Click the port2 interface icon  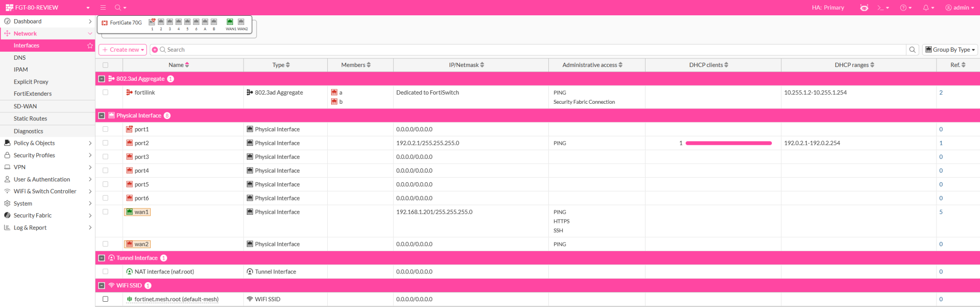[129, 143]
